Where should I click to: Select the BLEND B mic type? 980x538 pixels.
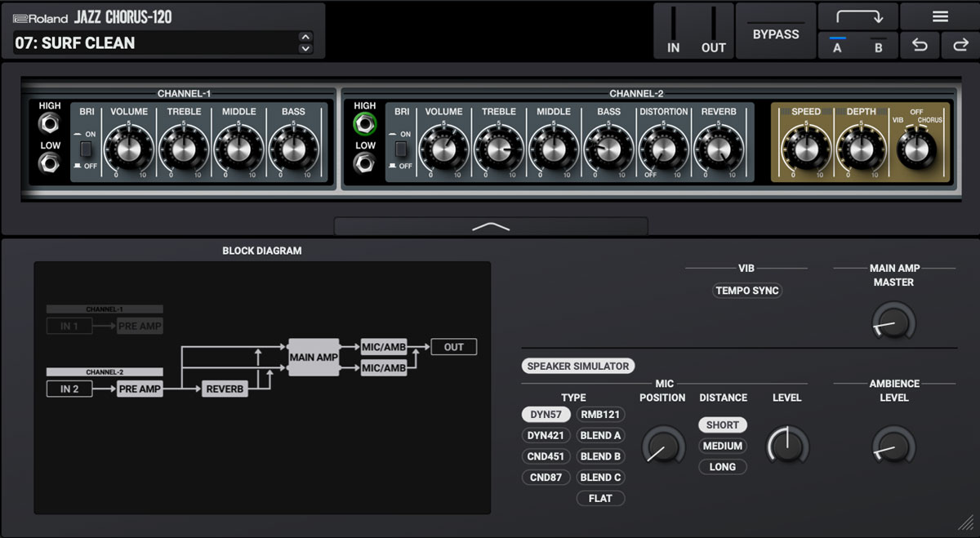[600, 456]
